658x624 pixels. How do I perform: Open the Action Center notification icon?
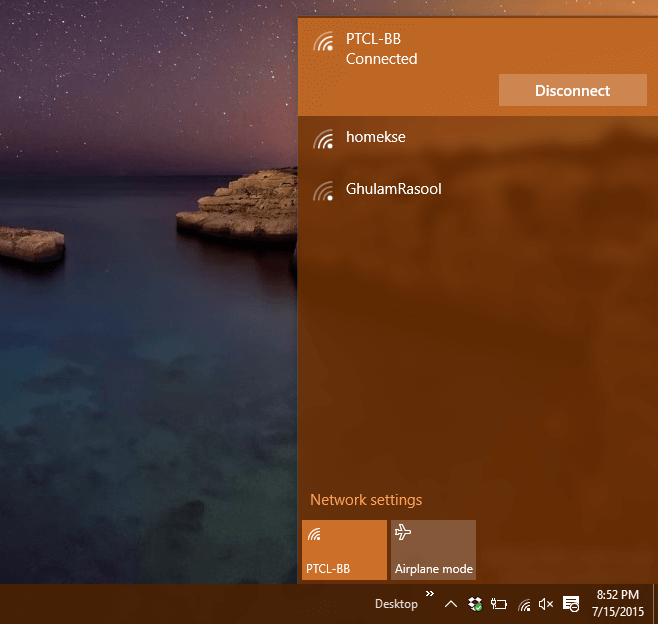click(571, 604)
